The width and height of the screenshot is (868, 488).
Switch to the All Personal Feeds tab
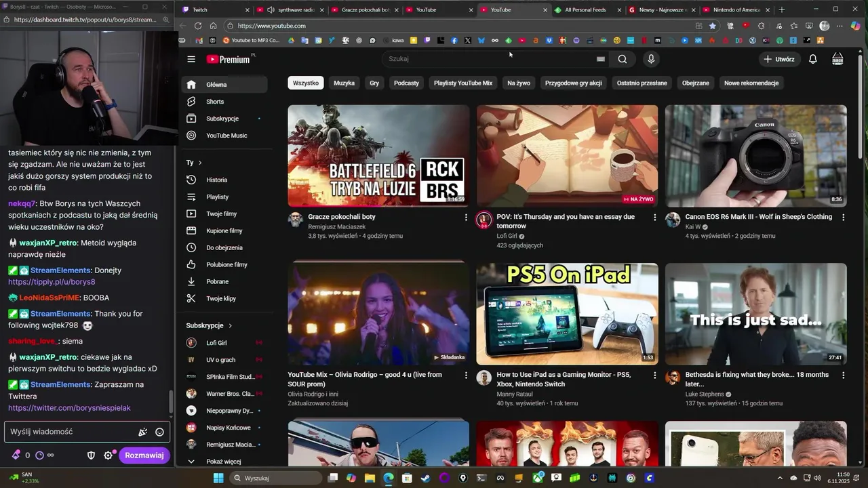(x=587, y=9)
